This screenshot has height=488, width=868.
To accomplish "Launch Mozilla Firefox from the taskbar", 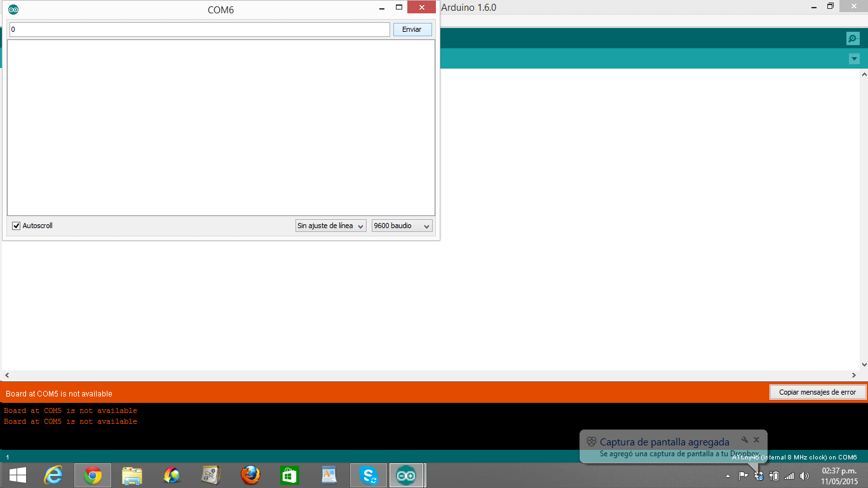I will click(x=250, y=475).
